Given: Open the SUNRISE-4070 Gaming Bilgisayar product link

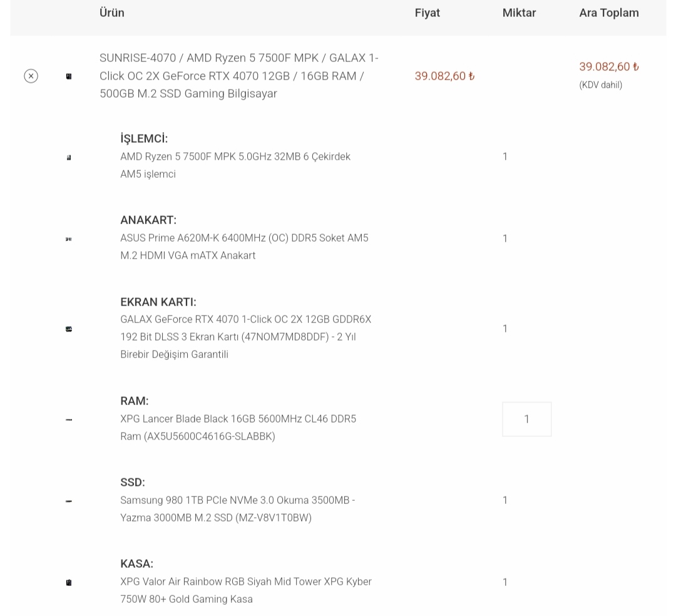Looking at the screenshot, I should point(238,76).
